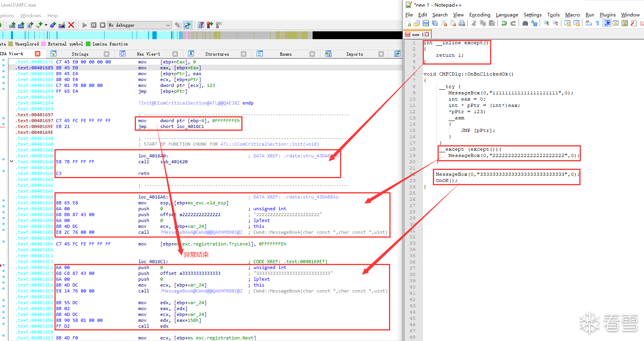Click the Notepad++ New file icon
The height and width of the screenshot is (341, 644).
(408, 23)
